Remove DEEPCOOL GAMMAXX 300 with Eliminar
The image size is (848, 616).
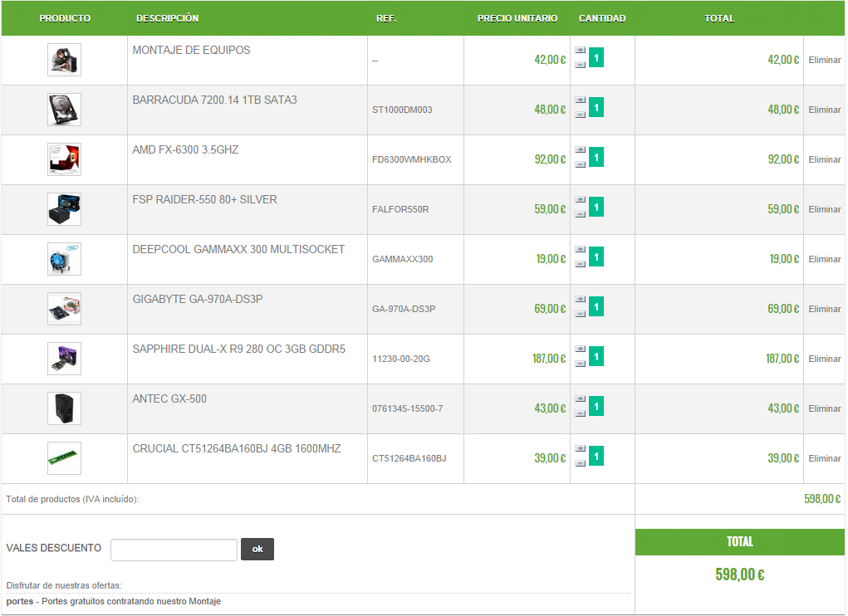tap(824, 259)
